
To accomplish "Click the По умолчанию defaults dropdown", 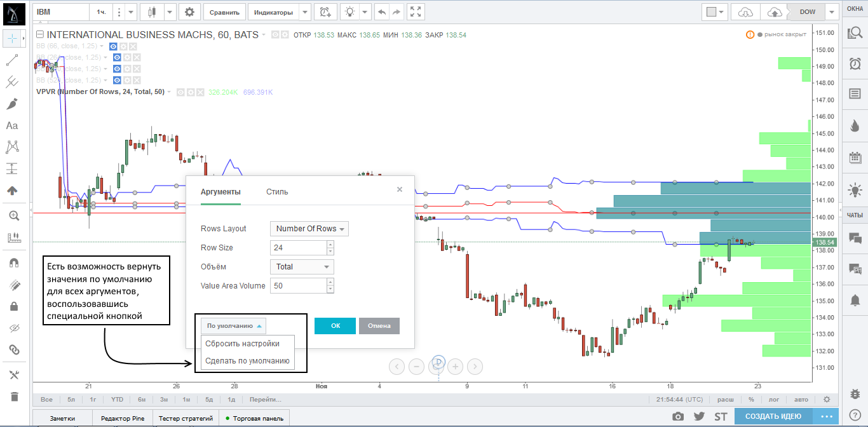I will click(x=233, y=326).
